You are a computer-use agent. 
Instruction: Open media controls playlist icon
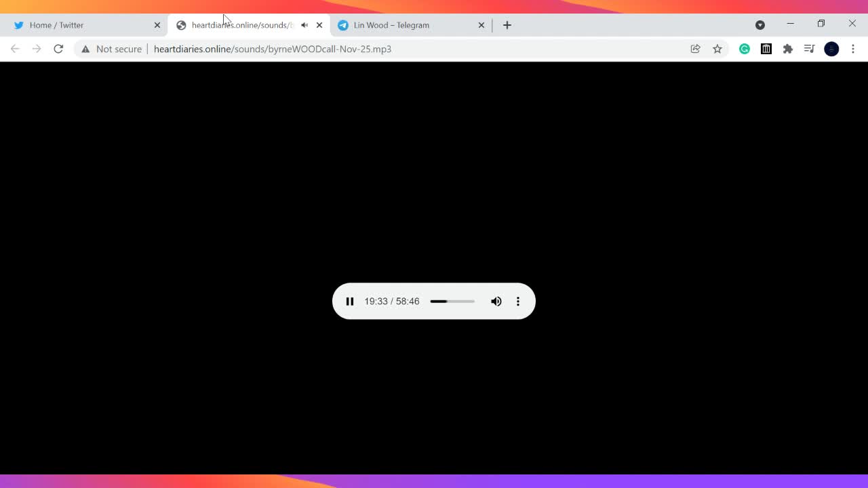810,49
